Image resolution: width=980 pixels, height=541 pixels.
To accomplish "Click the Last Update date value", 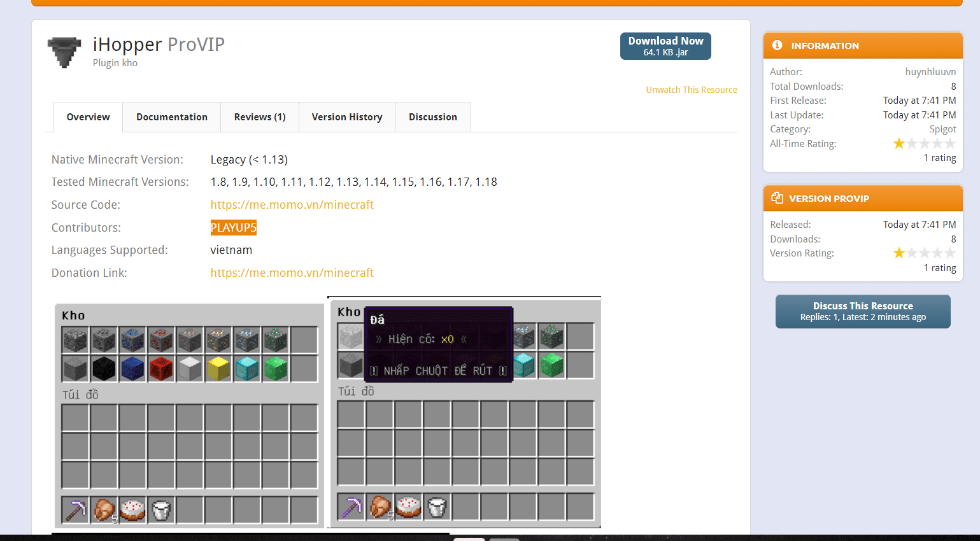I will point(920,115).
